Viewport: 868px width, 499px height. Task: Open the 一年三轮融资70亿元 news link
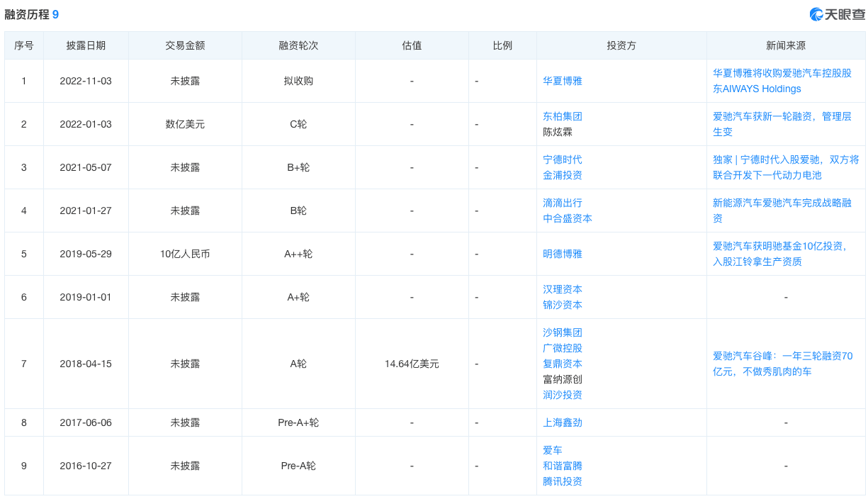tap(784, 364)
